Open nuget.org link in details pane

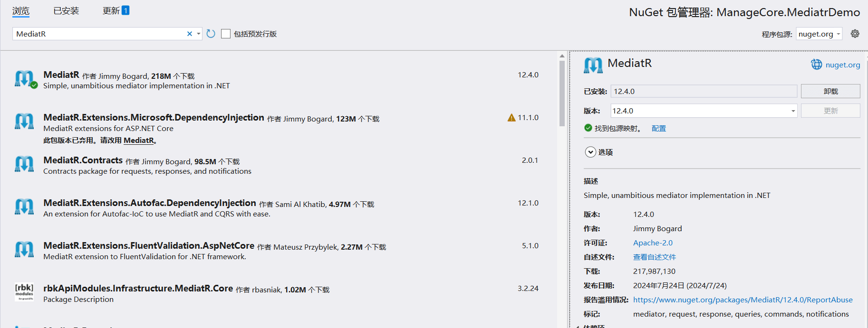coord(843,65)
